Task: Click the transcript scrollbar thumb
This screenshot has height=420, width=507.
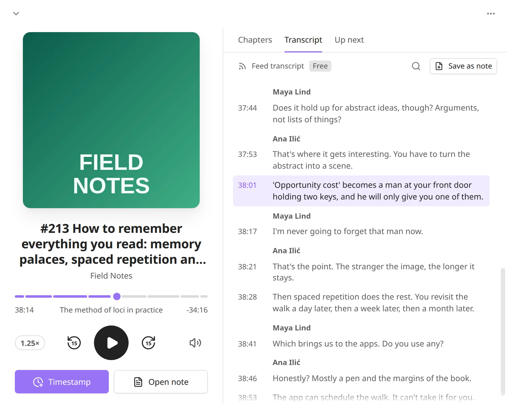Action: click(x=503, y=332)
